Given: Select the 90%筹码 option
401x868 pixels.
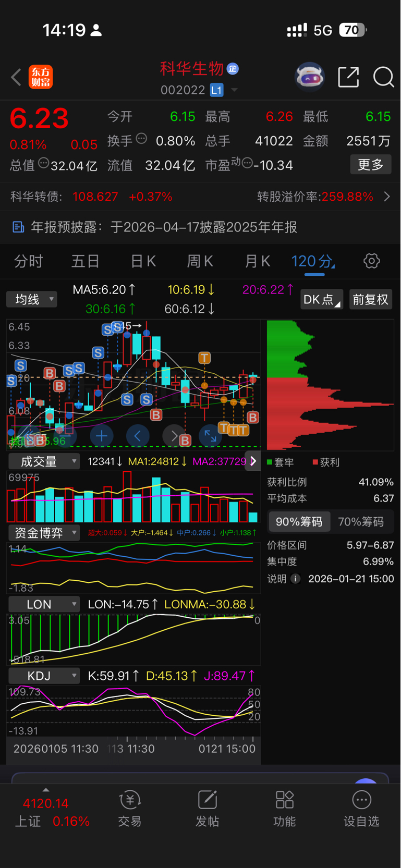Looking at the screenshot, I should [x=299, y=522].
